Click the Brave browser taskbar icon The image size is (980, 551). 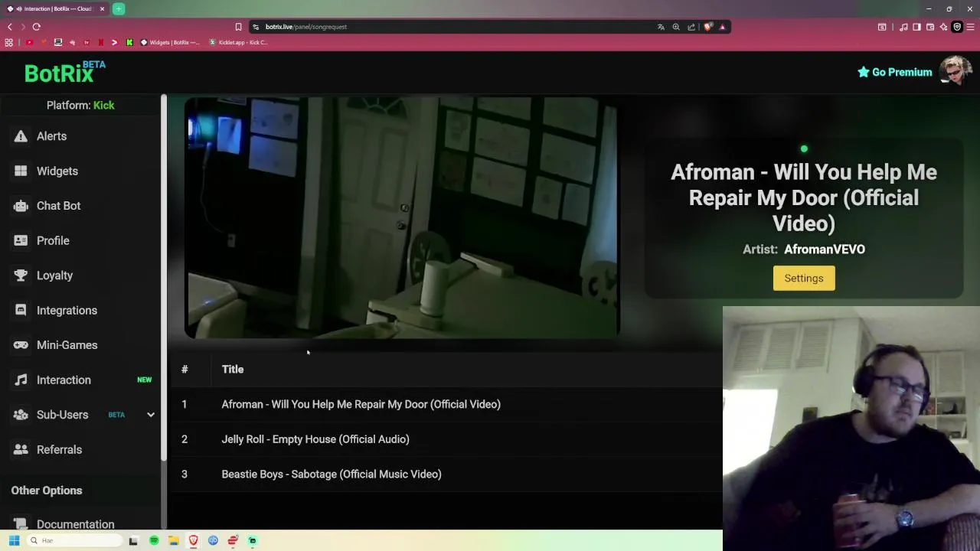(194, 540)
